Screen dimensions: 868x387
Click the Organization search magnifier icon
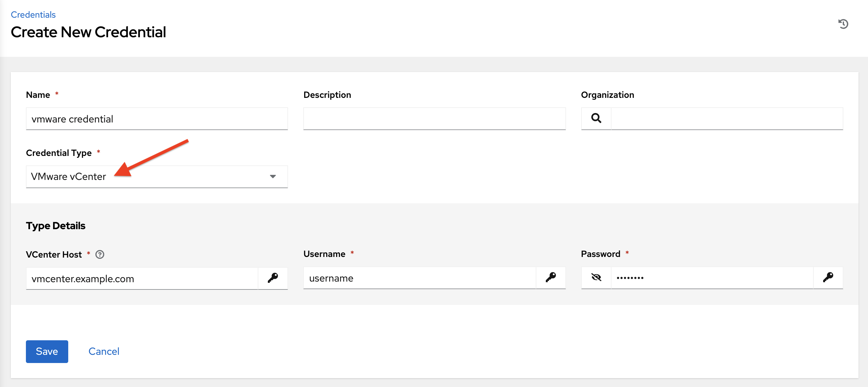596,118
